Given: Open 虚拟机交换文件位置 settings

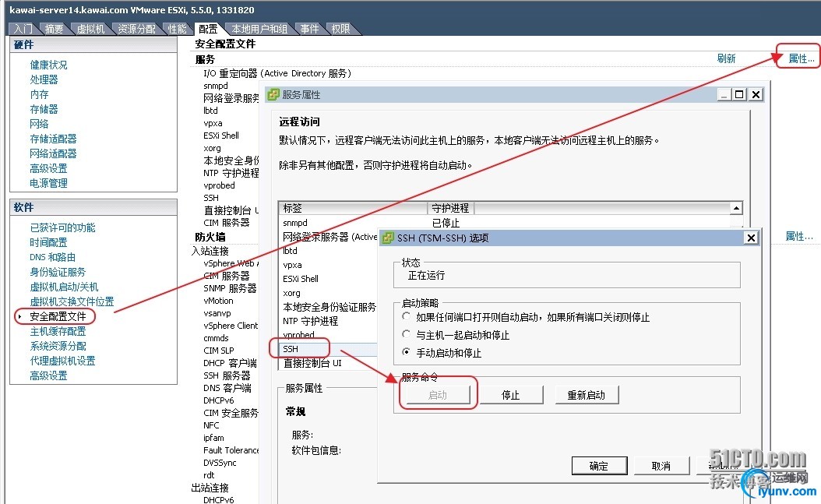Looking at the screenshot, I should [72, 301].
